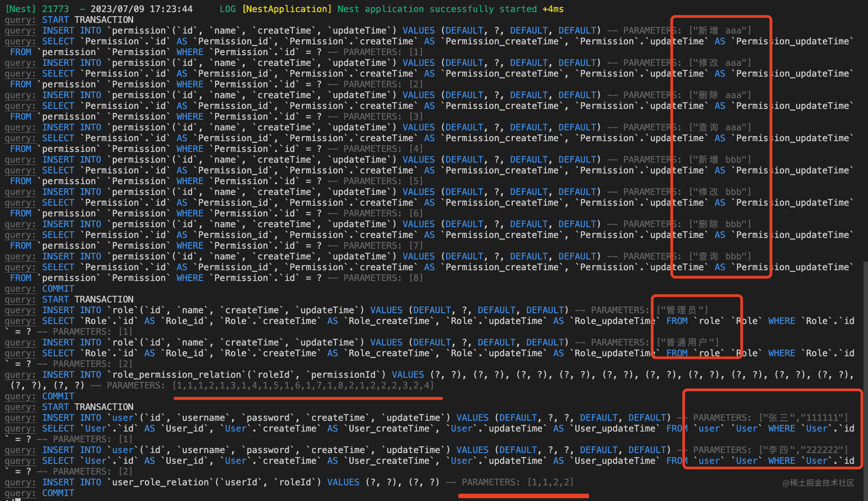
Task: Click the final COMMIT at the bottom
Action: pos(58,493)
